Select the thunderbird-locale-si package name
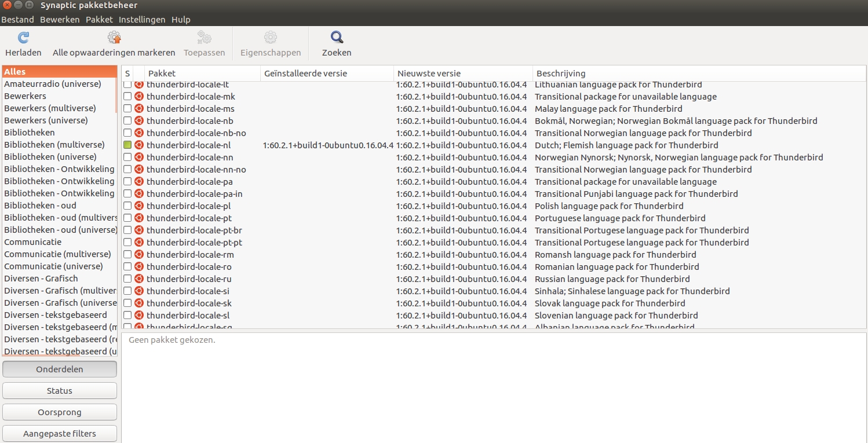The height and width of the screenshot is (443, 868). [188, 291]
